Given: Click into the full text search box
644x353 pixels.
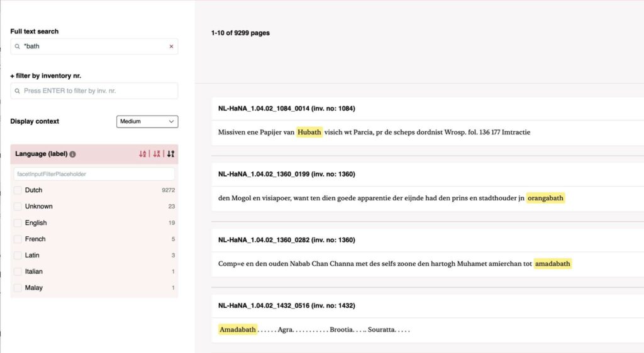Looking at the screenshot, I should (x=94, y=46).
